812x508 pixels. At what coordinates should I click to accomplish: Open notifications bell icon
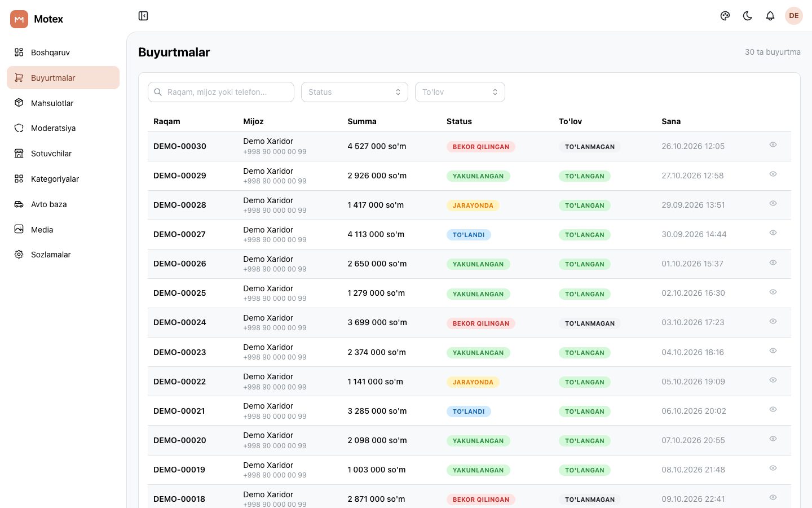[x=770, y=16]
